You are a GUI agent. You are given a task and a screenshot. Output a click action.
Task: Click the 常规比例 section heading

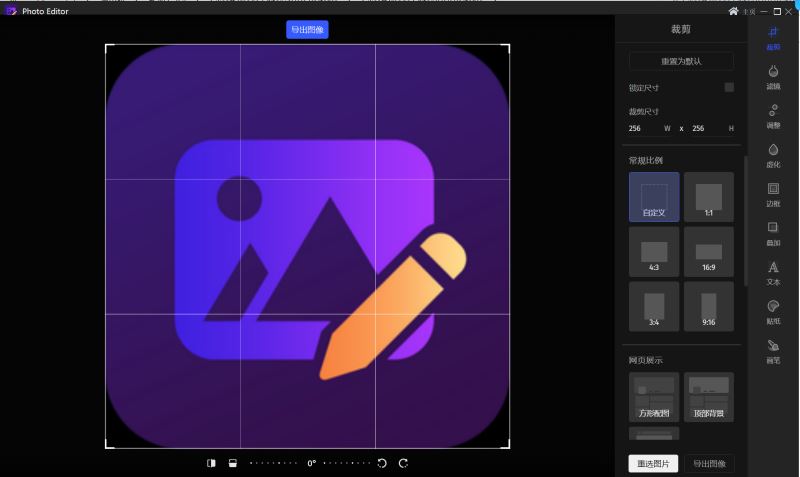coord(645,160)
